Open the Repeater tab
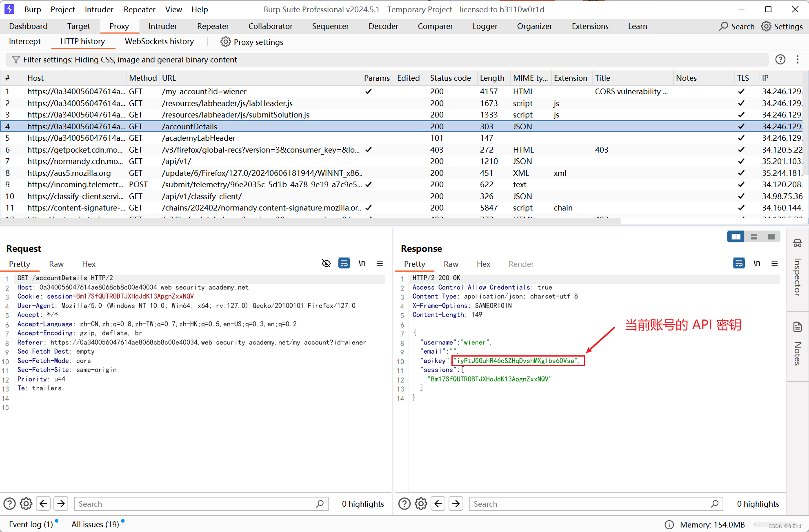Screen dimensions: 809x532 (213, 27)
